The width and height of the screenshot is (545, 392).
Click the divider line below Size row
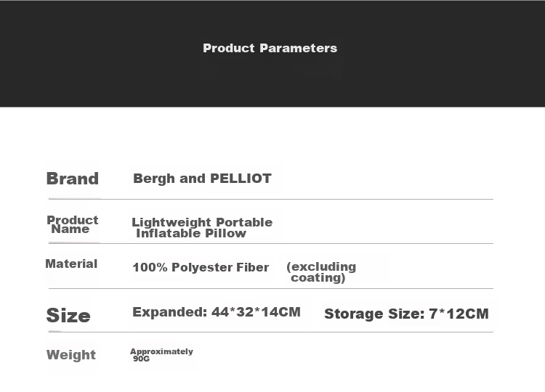271,332
